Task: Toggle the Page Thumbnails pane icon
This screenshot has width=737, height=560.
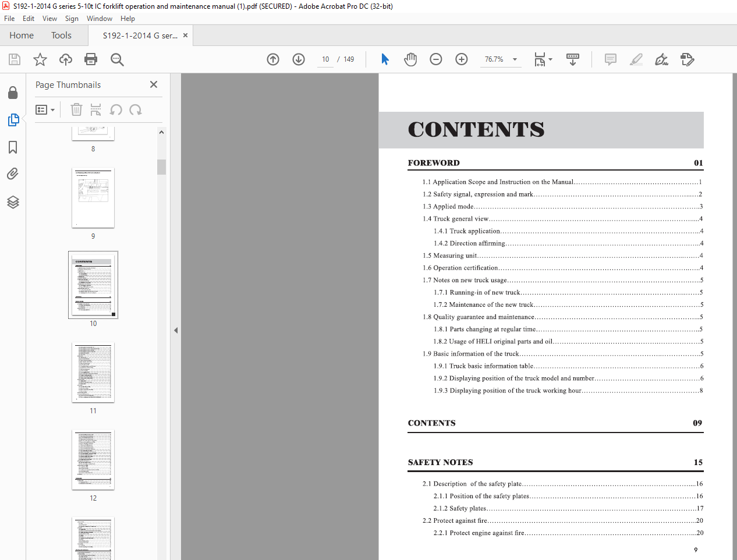Action: (x=13, y=120)
